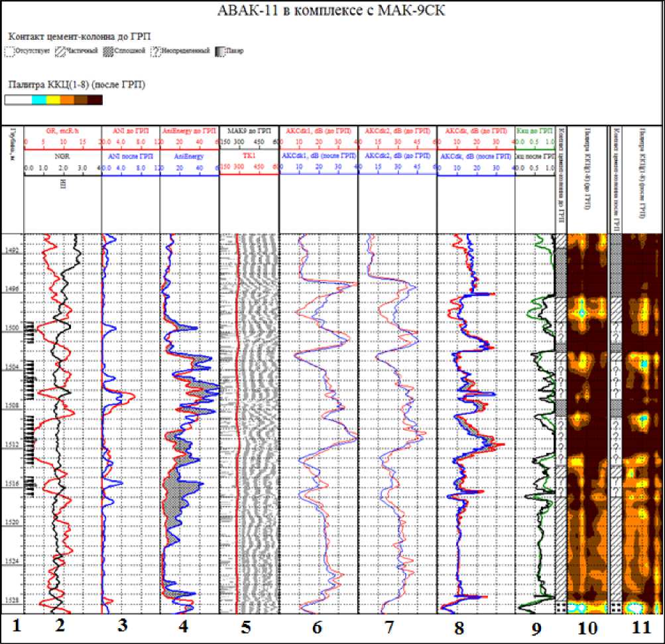
Task: Click the depth label 1496
Action: 11,289
